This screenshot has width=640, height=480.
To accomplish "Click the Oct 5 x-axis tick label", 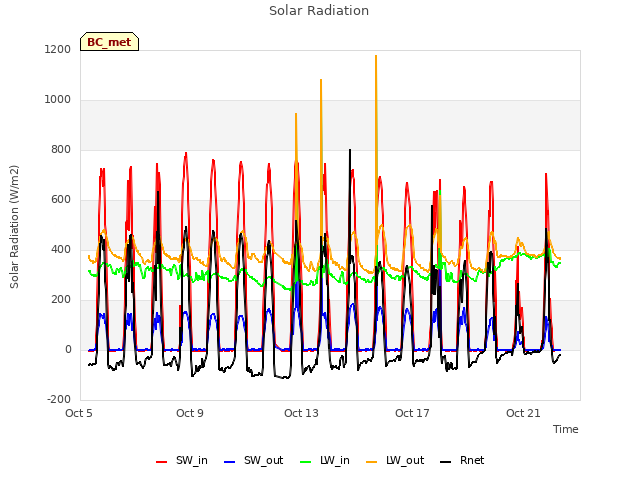I will coord(79,413).
